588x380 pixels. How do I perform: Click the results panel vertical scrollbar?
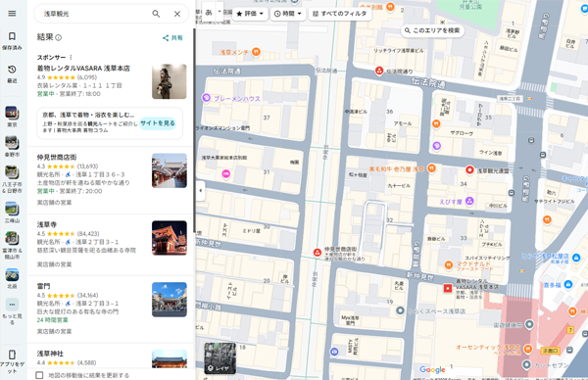194,130
